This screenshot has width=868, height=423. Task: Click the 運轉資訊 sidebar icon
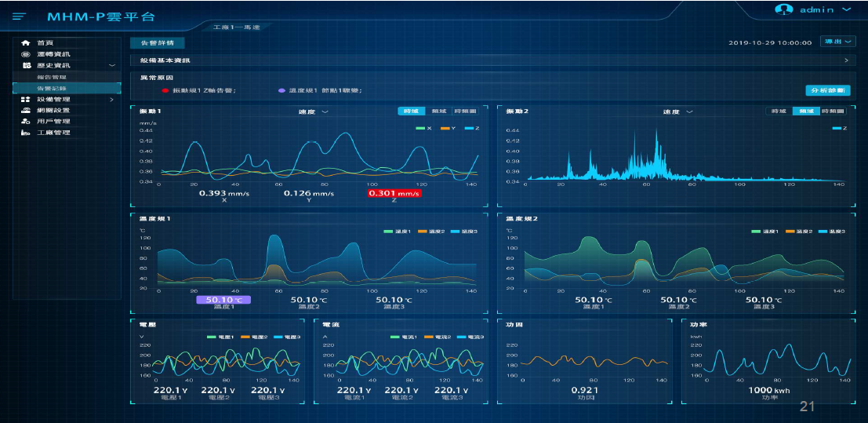click(x=26, y=54)
